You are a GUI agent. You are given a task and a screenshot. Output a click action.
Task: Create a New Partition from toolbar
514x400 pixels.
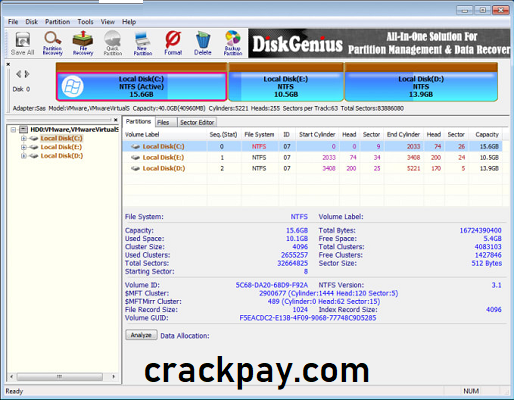click(x=143, y=43)
